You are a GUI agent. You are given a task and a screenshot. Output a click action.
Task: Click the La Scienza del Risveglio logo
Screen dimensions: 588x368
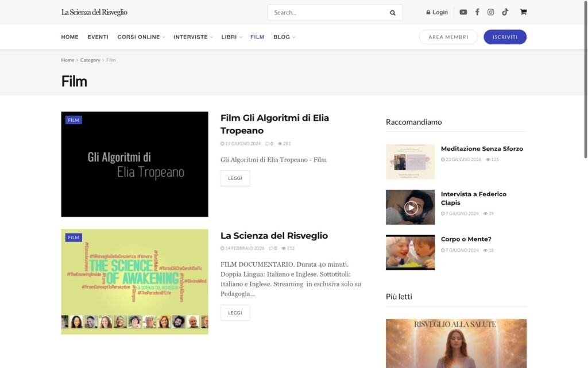pos(94,12)
